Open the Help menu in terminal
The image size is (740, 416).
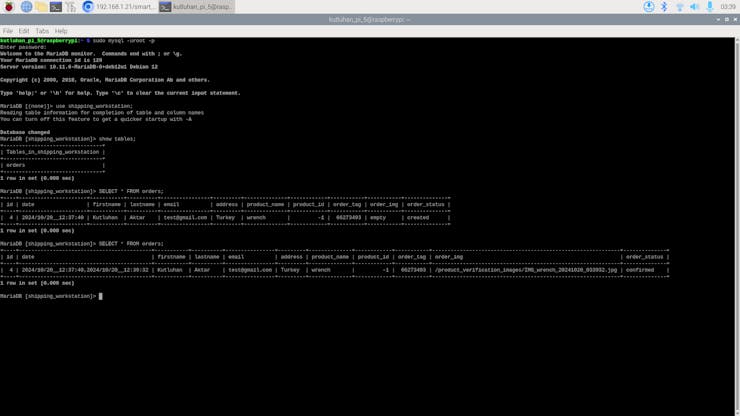coord(61,31)
